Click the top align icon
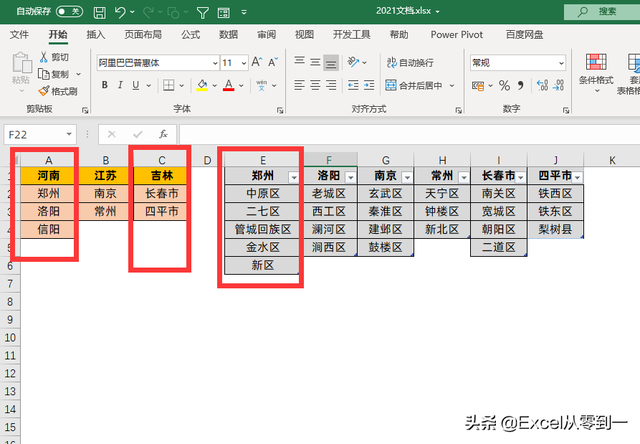640x444 pixels. [300, 62]
